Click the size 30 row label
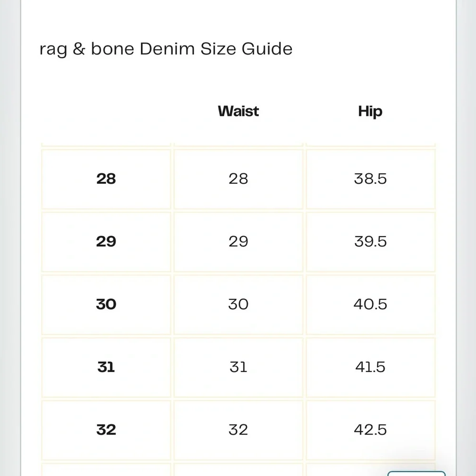 106,305
